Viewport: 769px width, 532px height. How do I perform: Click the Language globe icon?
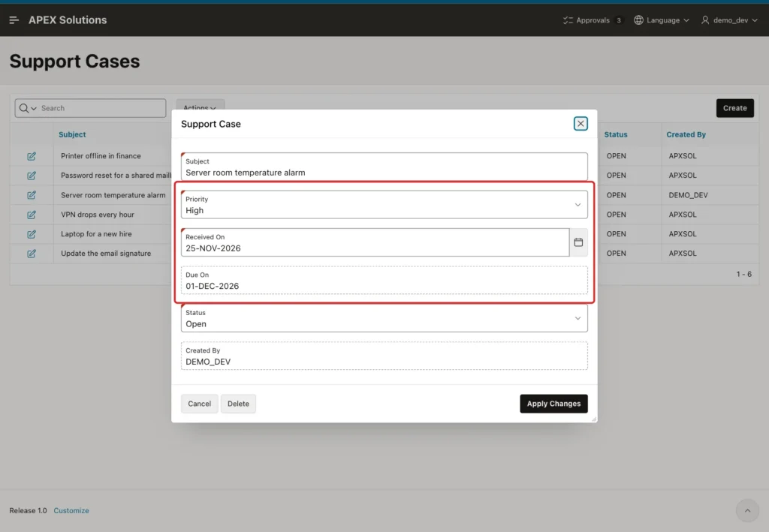click(638, 20)
